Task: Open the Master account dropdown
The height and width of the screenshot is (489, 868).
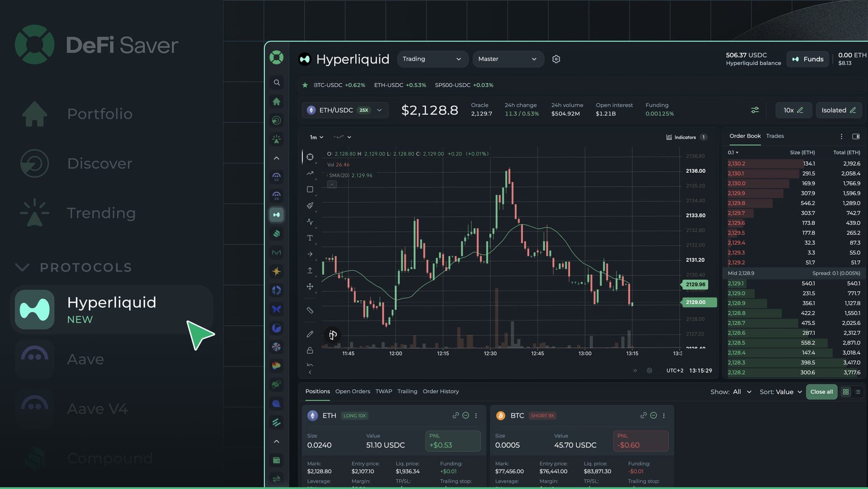Action: (508, 59)
